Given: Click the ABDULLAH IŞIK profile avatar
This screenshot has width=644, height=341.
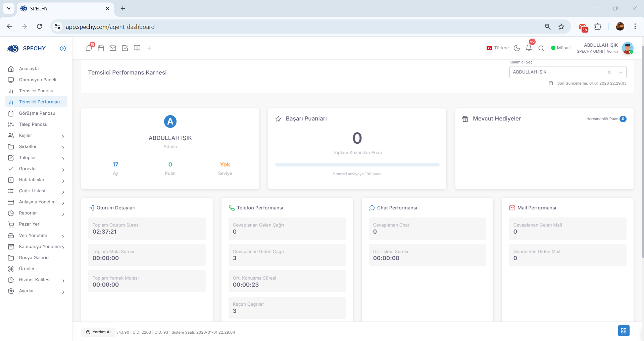Looking at the screenshot, I should pyautogui.click(x=627, y=48).
